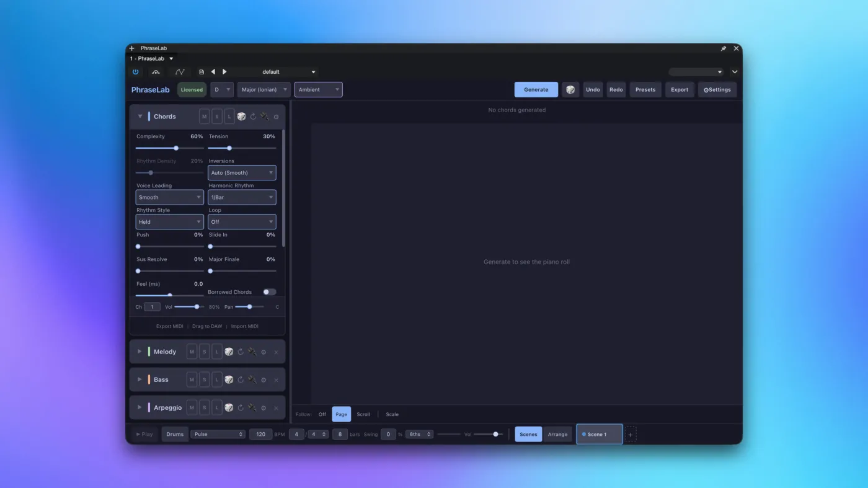Collapse the Chords track panel

[139, 117]
